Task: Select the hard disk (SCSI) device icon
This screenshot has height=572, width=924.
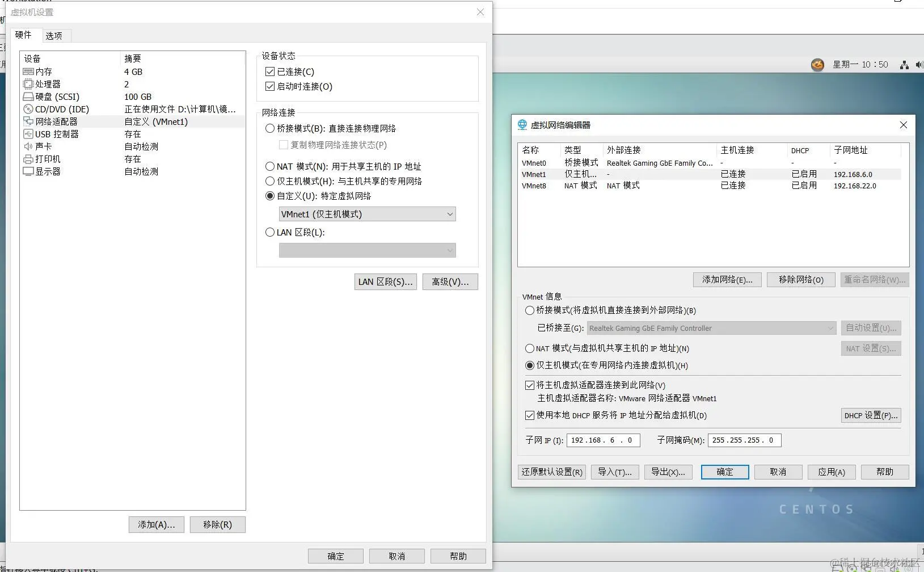Action: [28, 96]
